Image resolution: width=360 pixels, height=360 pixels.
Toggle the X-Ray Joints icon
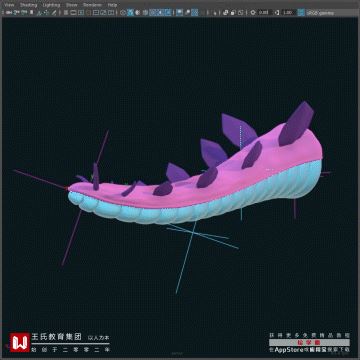(x=240, y=13)
